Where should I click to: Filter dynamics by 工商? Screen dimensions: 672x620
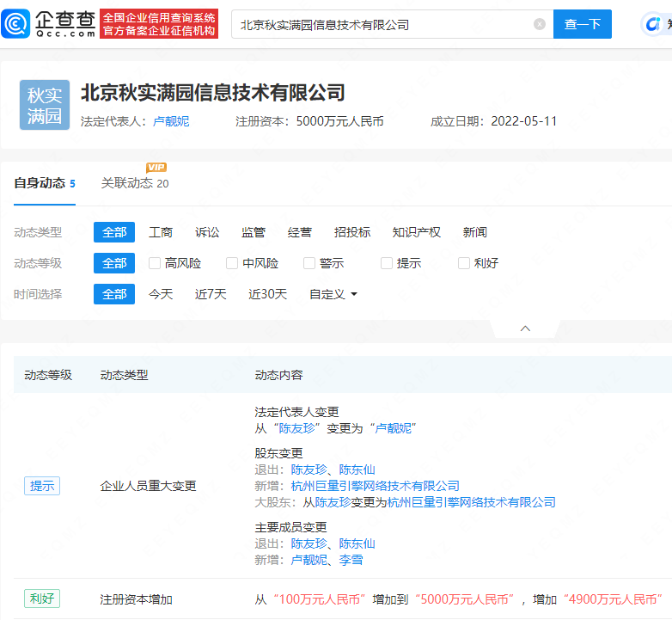coord(161,232)
